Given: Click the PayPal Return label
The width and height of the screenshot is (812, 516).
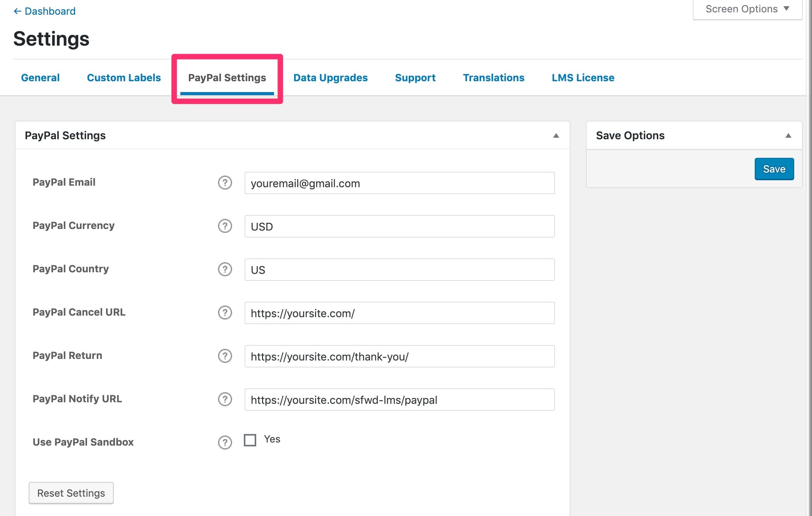Looking at the screenshot, I should [67, 355].
